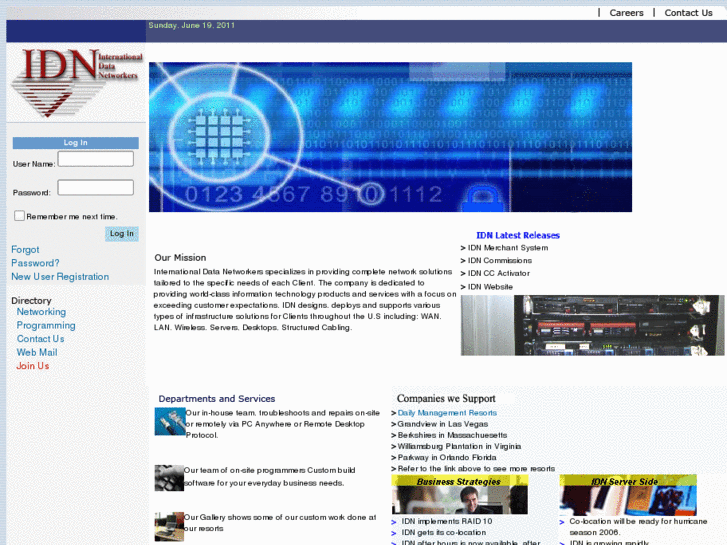Enable the Remember me next time checkbox

[x=20, y=216]
